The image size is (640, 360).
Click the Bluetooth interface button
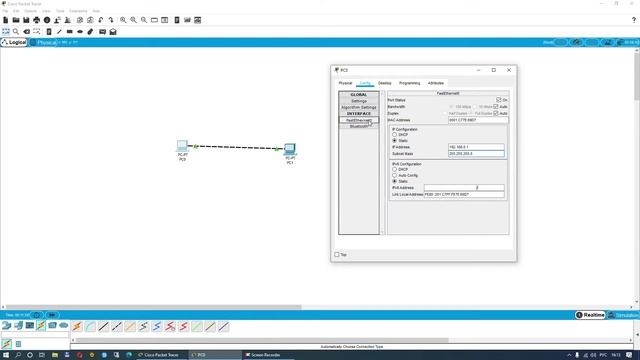point(359,126)
